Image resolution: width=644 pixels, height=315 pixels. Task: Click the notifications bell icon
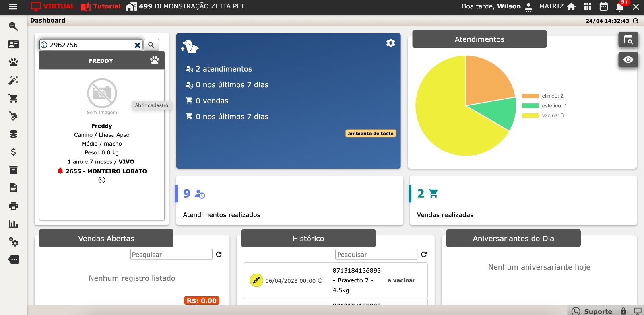pyautogui.click(x=620, y=7)
